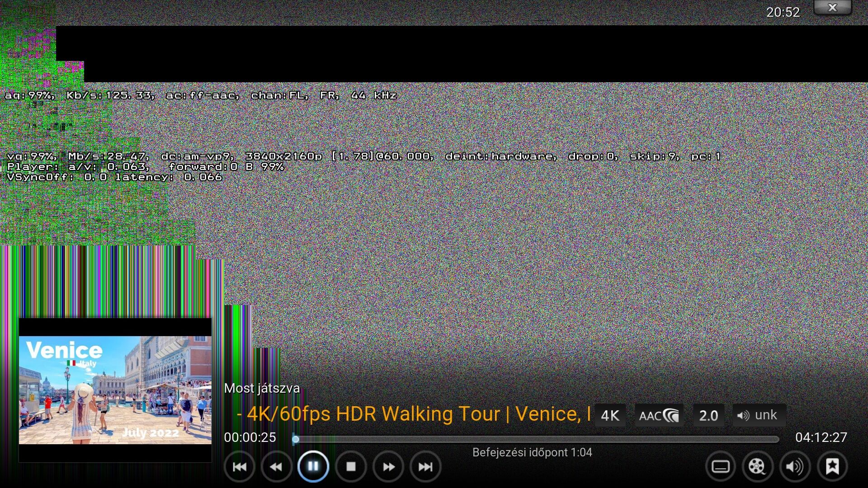Click 'Befejezési időpont 1:04' text
868x488 pixels.
532,452
